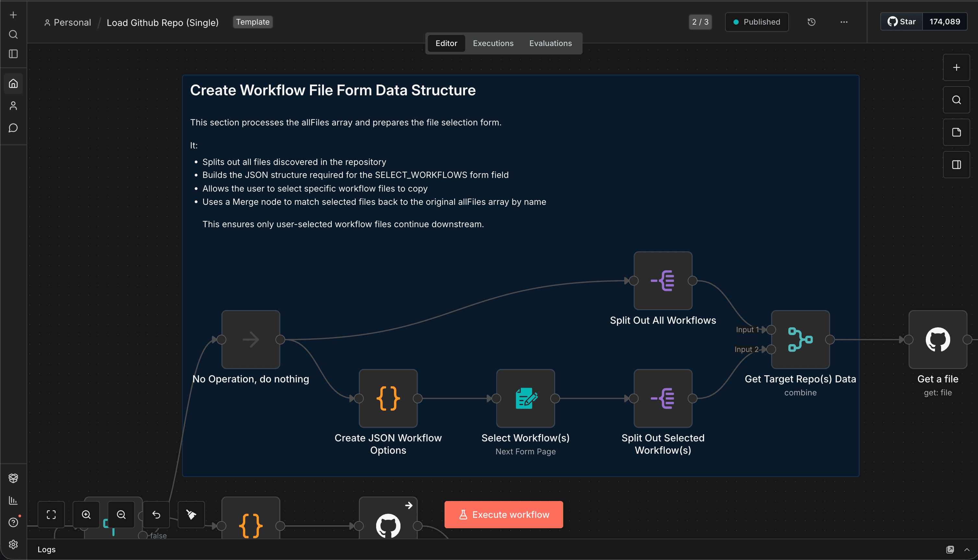
Task: Click the zoom to fit icon
Action: [x=51, y=515]
